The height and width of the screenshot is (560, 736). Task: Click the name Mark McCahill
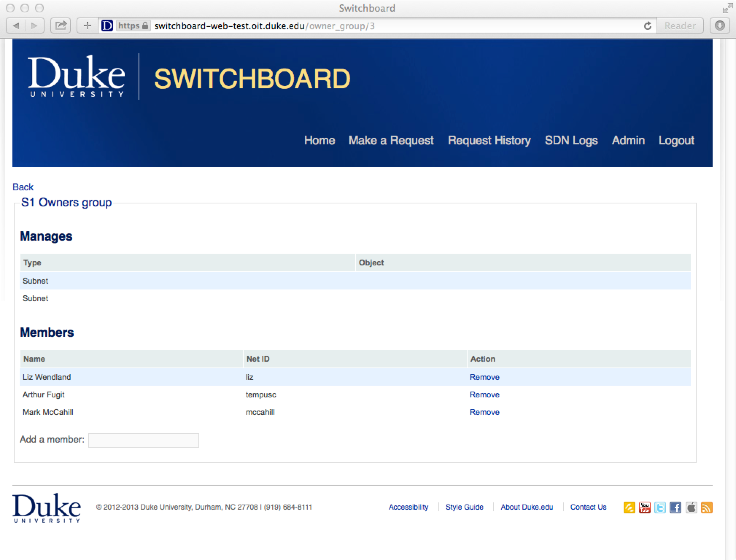pyautogui.click(x=48, y=412)
